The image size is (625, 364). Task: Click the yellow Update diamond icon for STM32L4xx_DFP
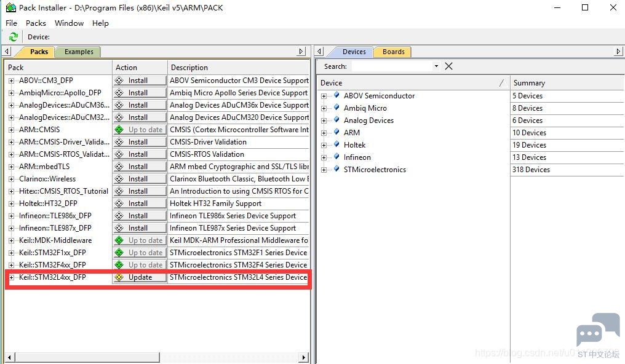point(119,277)
